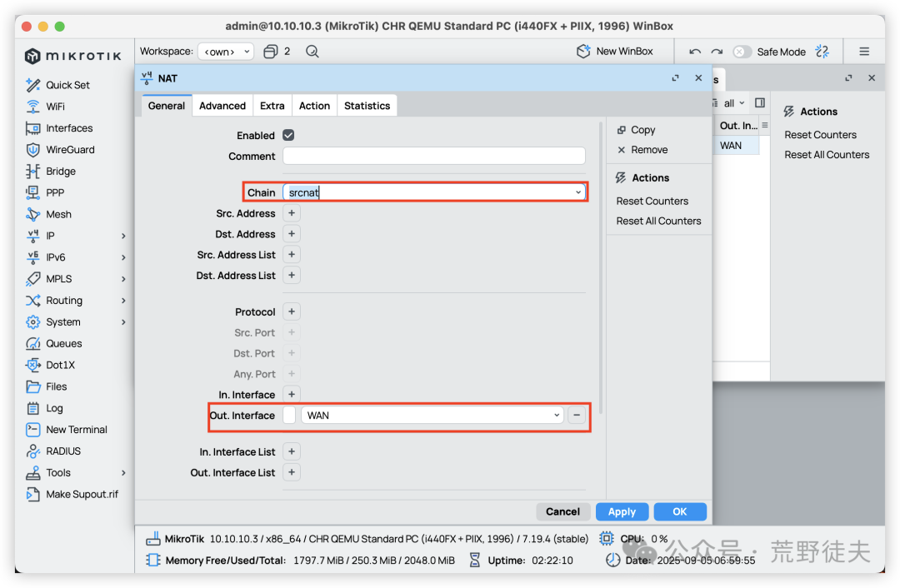Open the Log section
This screenshot has height=588, width=900.
pos(45,408)
